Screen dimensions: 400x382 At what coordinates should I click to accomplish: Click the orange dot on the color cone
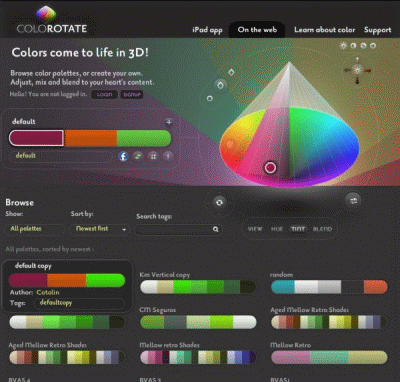click(230, 144)
